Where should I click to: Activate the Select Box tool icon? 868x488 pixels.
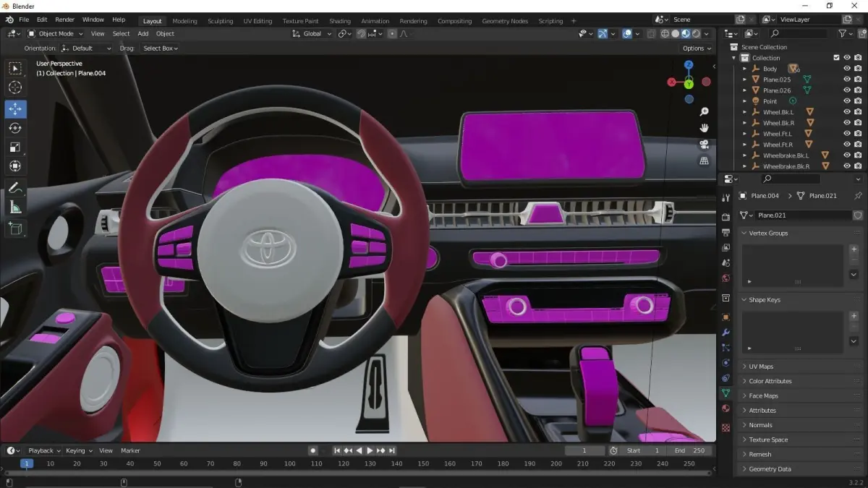(x=15, y=69)
